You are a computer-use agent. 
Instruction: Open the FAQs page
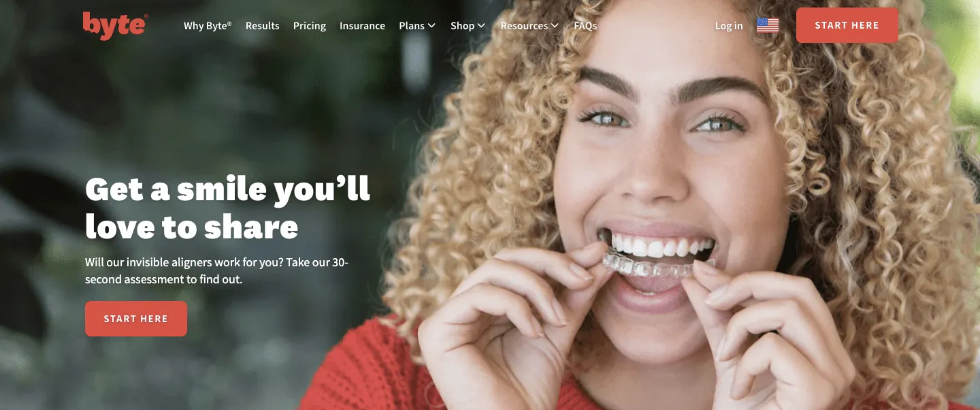[x=585, y=26]
